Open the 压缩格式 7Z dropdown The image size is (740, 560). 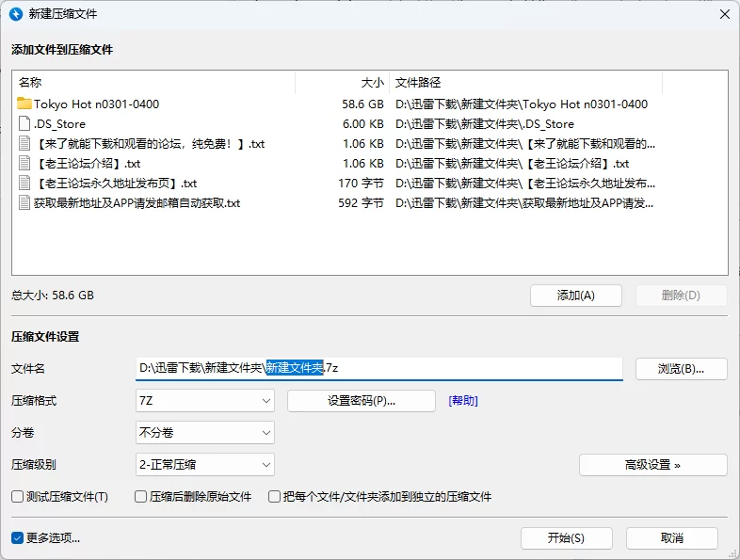(x=205, y=401)
